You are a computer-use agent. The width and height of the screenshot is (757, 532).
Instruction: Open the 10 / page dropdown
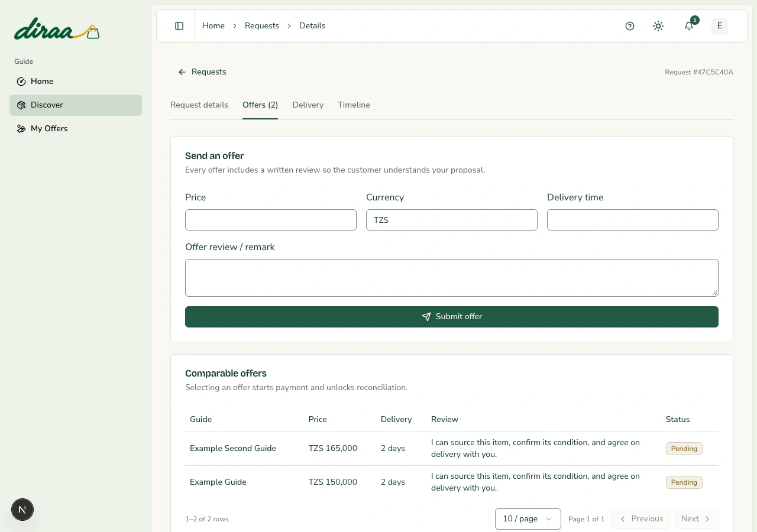tap(528, 519)
